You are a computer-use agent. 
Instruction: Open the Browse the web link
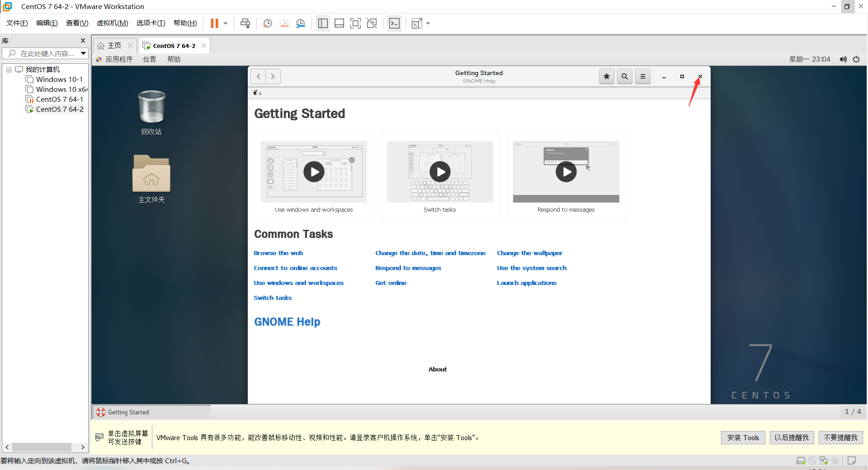pos(278,253)
